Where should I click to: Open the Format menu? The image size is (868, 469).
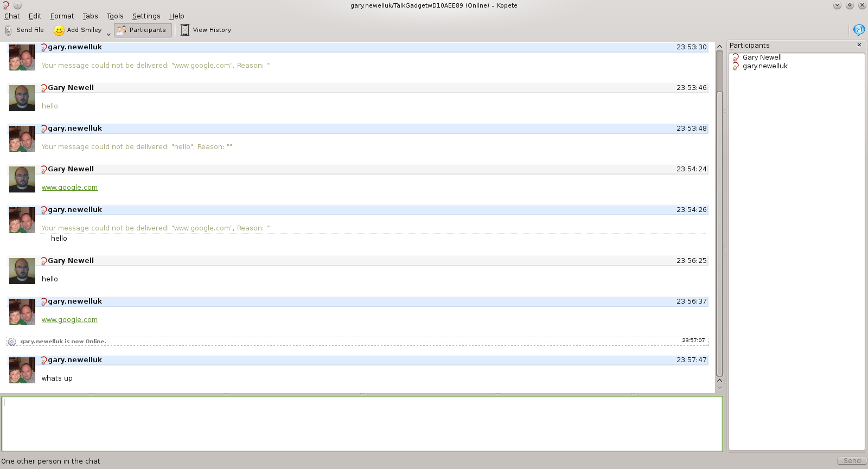click(62, 16)
